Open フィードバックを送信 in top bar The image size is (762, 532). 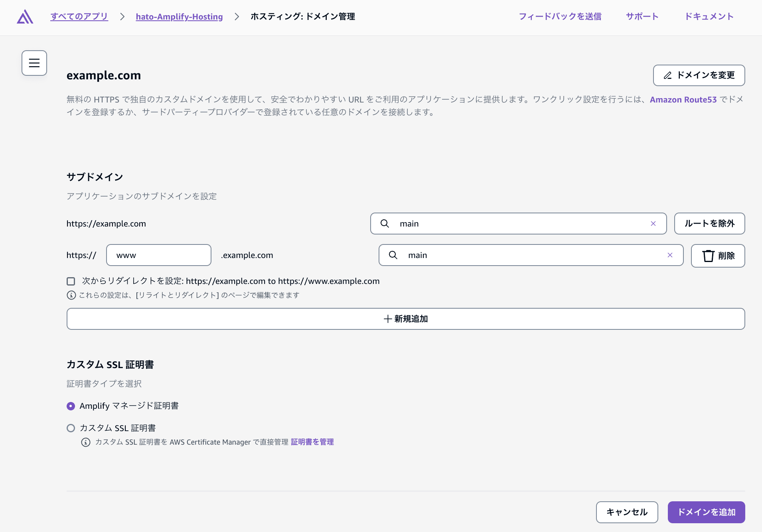[x=560, y=16]
